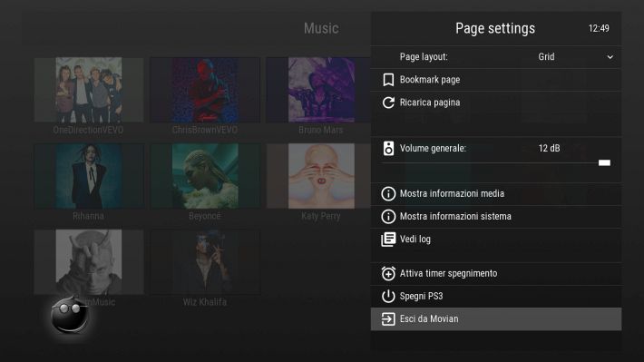The height and width of the screenshot is (362, 644).
Task: Open the Rihanna channel thumbnail
Action: [89, 176]
